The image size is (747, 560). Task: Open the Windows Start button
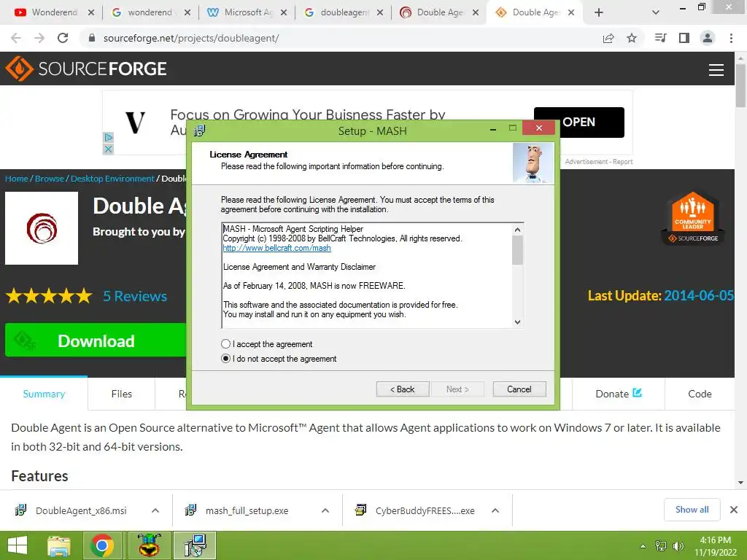[18, 545]
